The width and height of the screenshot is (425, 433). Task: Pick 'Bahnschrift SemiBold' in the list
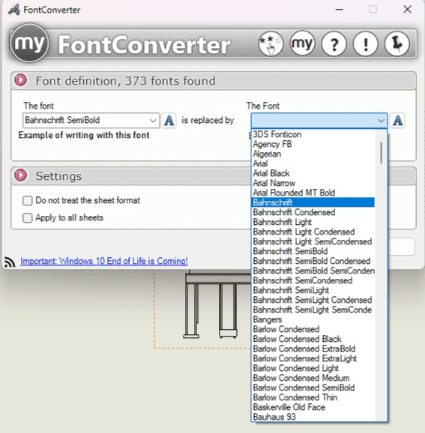pos(313,251)
